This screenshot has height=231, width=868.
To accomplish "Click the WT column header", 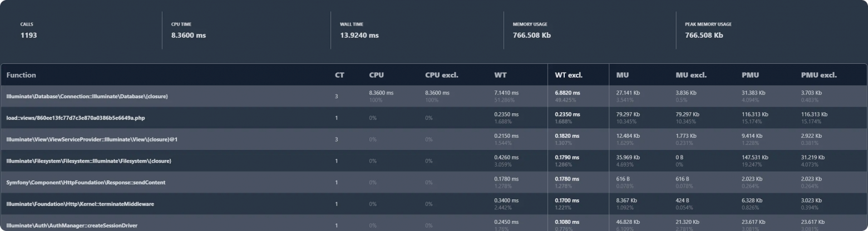I will pos(500,75).
